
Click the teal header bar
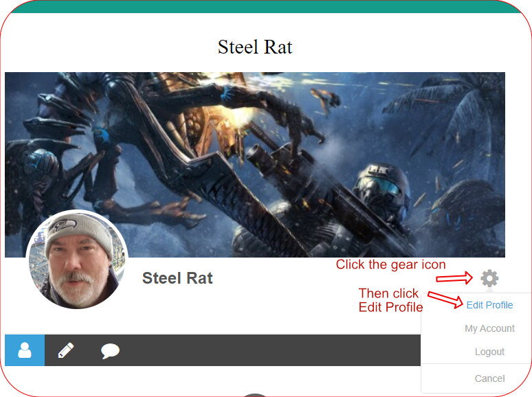click(x=266, y=6)
